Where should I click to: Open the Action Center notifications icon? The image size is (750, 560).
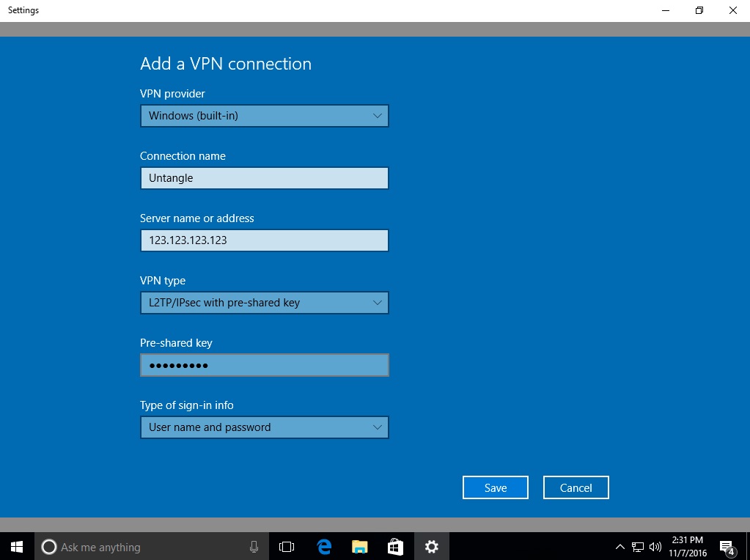(x=727, y=547)
